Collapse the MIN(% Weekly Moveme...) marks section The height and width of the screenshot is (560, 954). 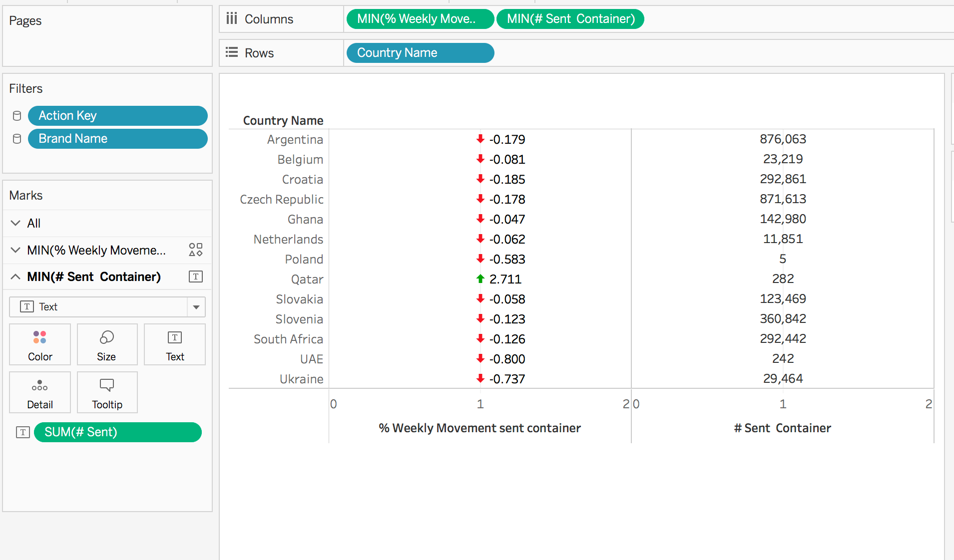click(15, 250)
